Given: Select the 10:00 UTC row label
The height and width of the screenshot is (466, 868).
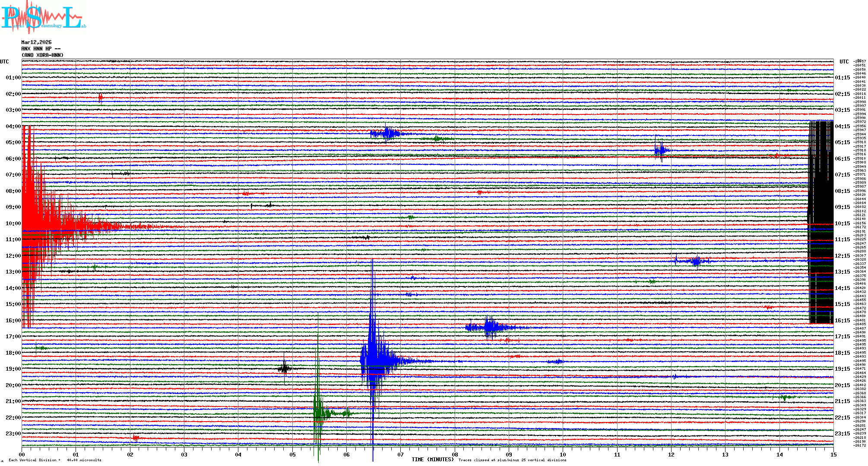Looking at the screenshot, I should click(x=13, y=224).
